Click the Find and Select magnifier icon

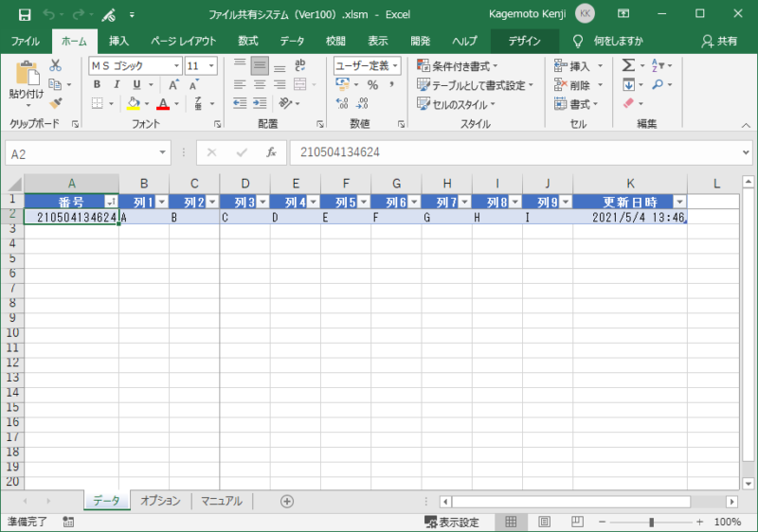[658, 84]
